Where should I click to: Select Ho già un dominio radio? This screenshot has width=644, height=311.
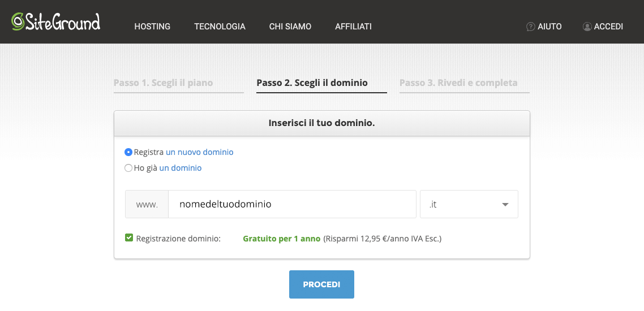[128, 168]
